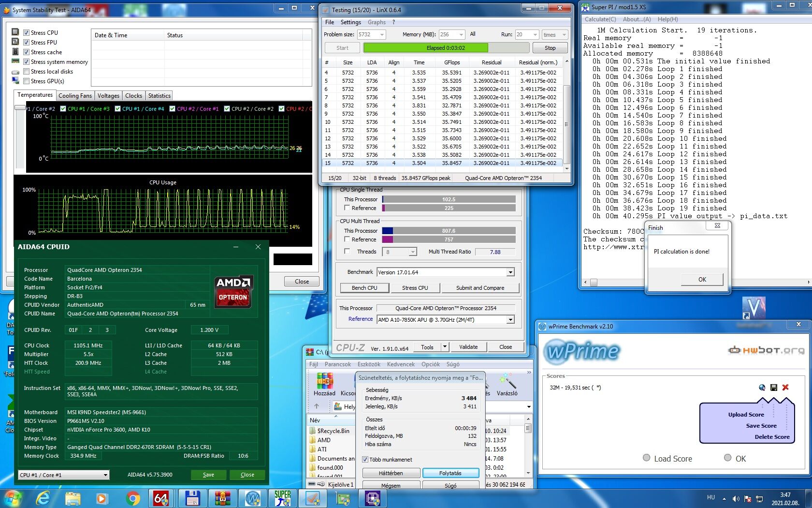Select LinX result row 15
Image resolution: width=812 pixels, height=508 pixels.
coord(443,163)
